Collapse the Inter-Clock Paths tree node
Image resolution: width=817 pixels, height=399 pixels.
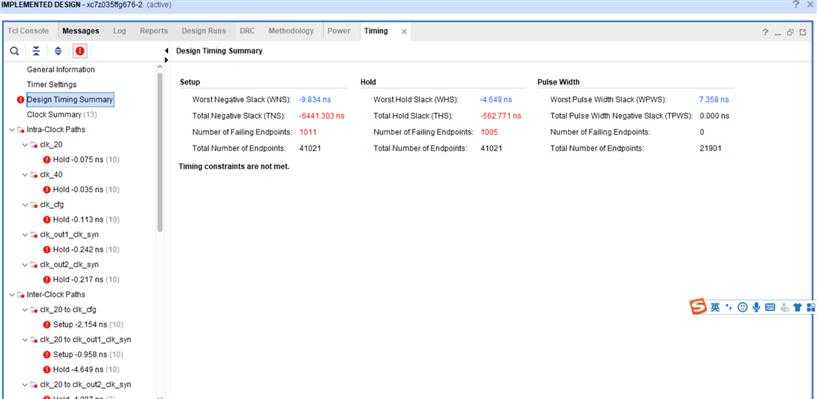click(x=13, y=295)
